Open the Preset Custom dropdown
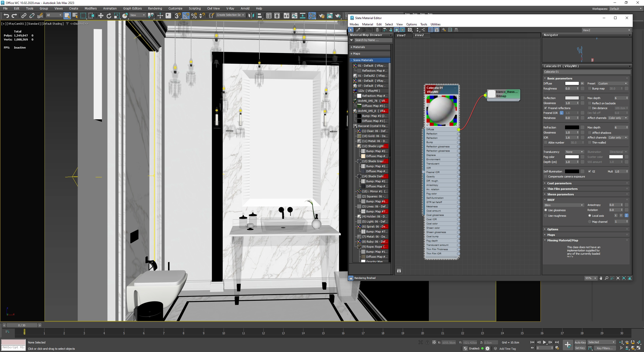This screenshot has height=352, width=644. pyautogui.click(x=613, y=83)
